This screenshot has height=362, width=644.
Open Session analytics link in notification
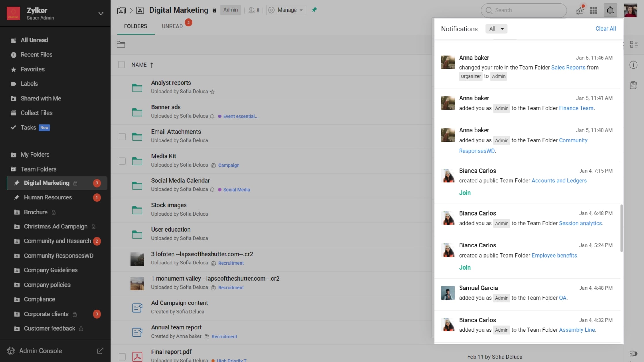580,223
